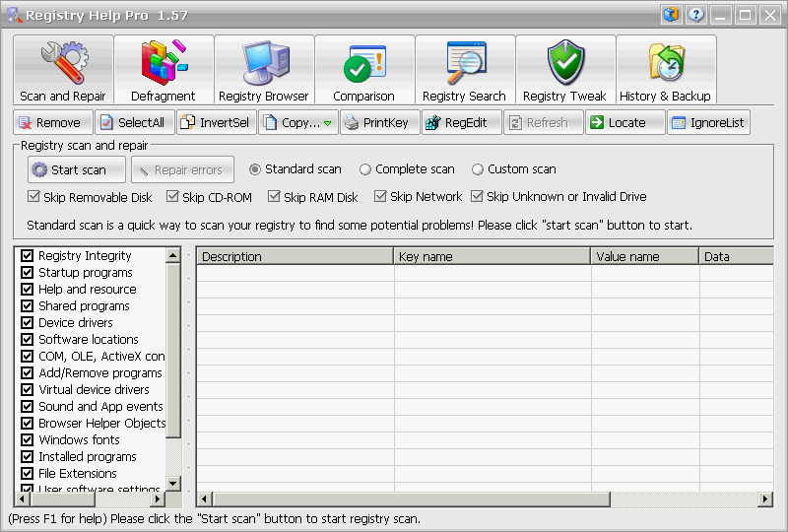Uncheck the Installed programs checkbox
Viewport: 788px width, 532px height.
28,456
